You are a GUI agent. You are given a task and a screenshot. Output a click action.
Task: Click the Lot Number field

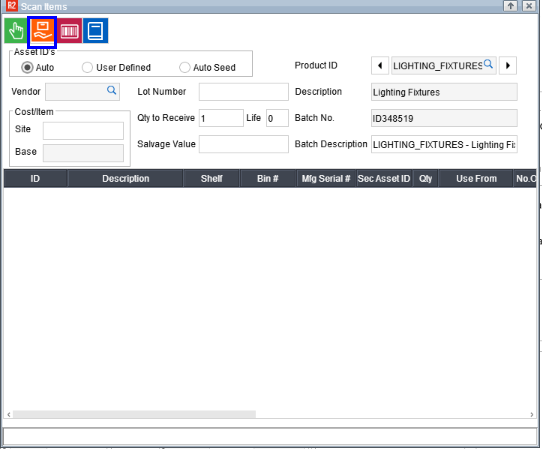pyautogui.click(x=244, y=92)
